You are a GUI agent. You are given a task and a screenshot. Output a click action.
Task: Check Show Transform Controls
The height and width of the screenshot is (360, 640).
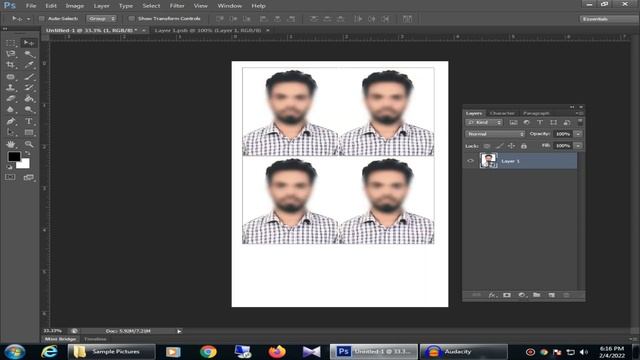click(x=131, y=19)
